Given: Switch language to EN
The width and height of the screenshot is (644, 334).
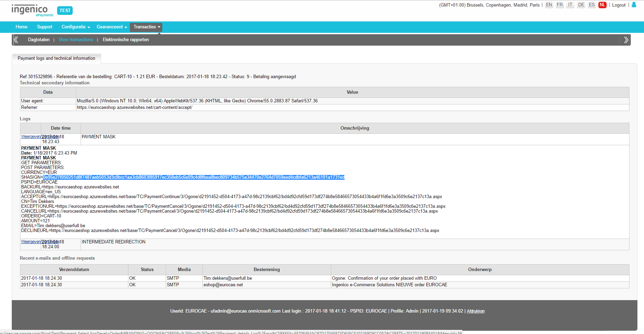Looking at the screenshot, I should click(x=549, y=5).
